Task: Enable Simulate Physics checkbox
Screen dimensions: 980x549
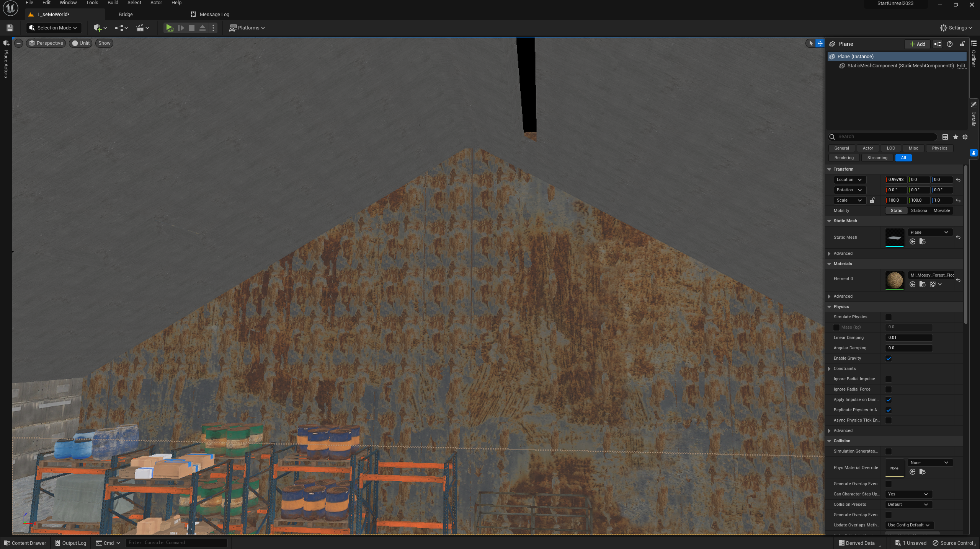Action: click(889, 317)
